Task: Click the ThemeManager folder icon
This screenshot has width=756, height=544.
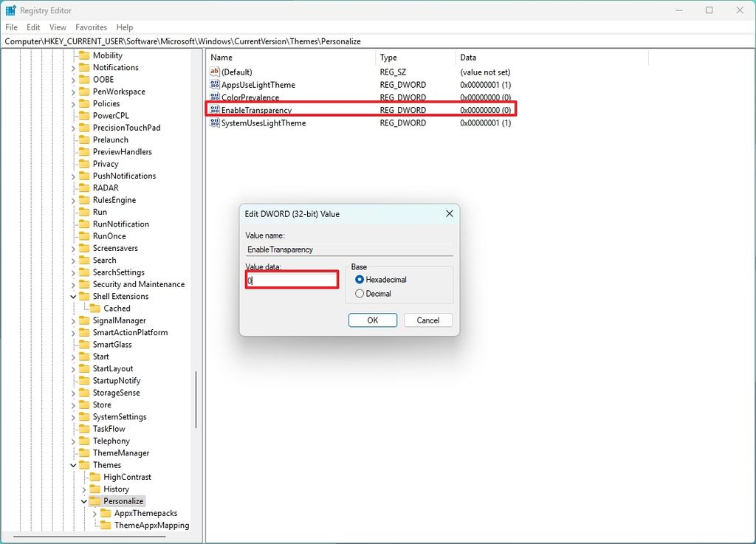Action: pos(85,452)
